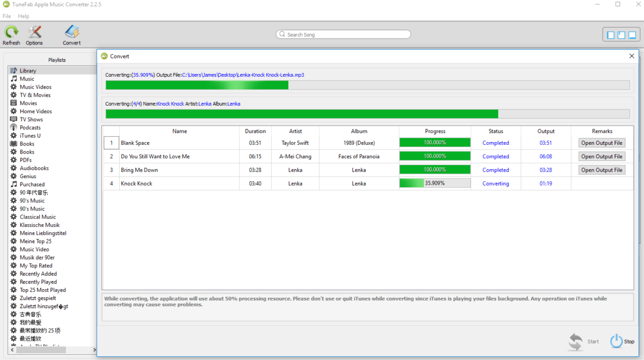Click the film icon beside Movies

click(14, 103)
